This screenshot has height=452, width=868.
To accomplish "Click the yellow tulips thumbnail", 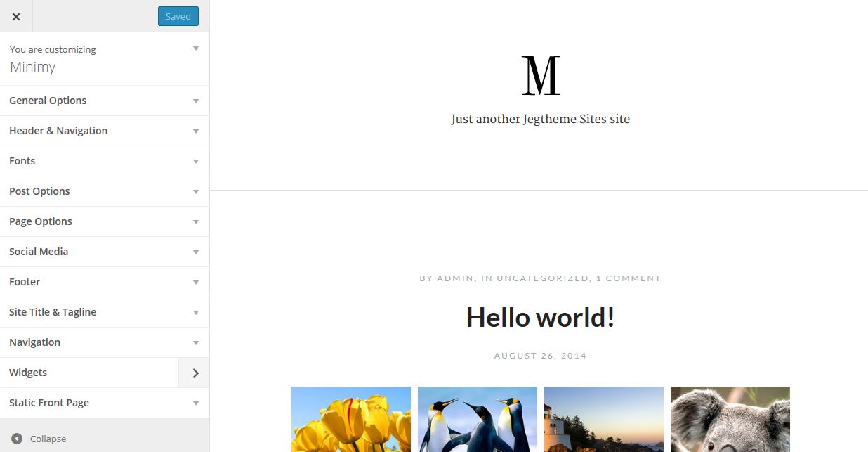I will pos(351,419).
